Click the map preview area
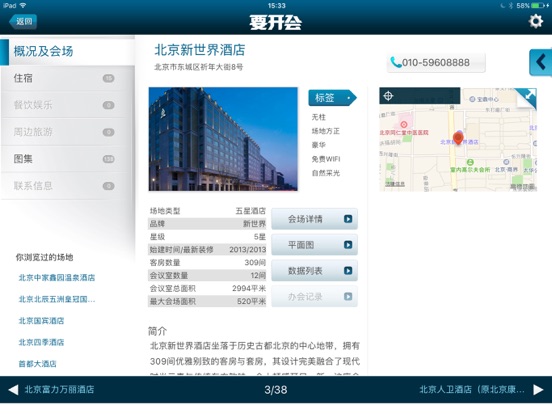Image resolution: width=552 pixels, height=414 pixels. click(x=458, y=139)
